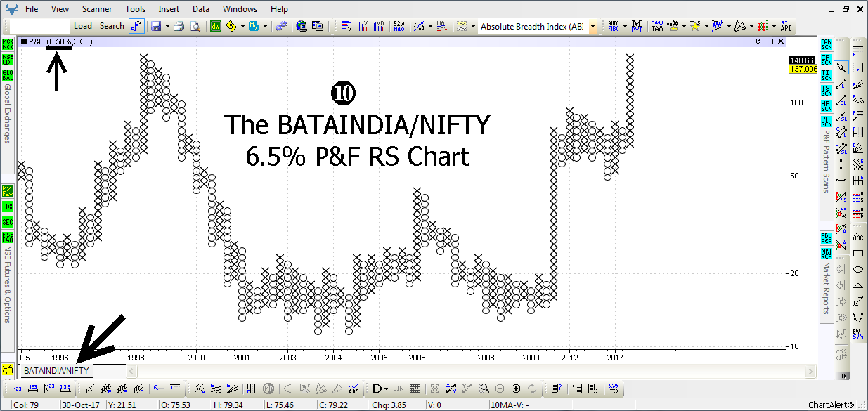Viewport: 868px width, 411px height.
Task: Select the ellipse drawing tool
Action: point(858,270)
